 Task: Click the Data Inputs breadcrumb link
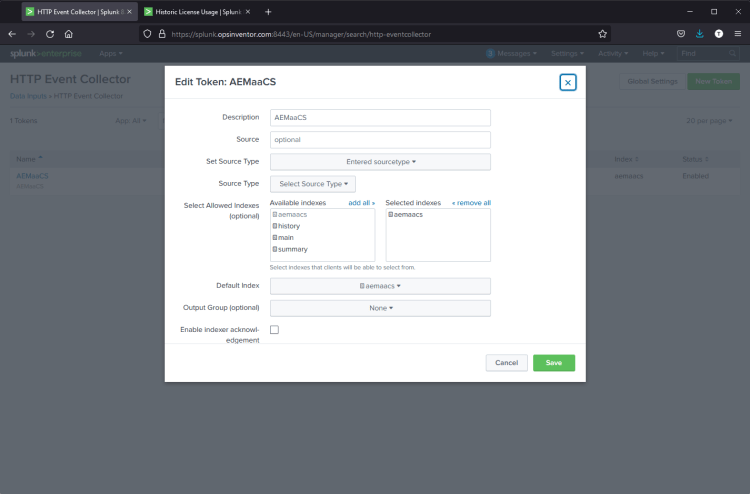28,96
